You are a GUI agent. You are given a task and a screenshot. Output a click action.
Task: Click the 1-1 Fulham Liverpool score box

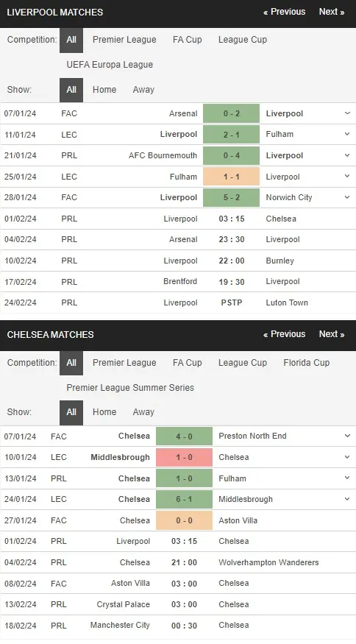tap(231, 177)
